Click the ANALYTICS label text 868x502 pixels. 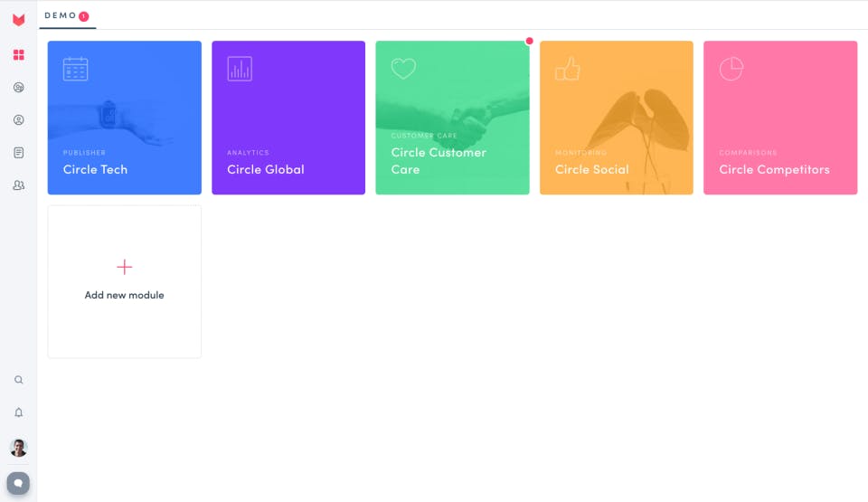tap(248, 153)
